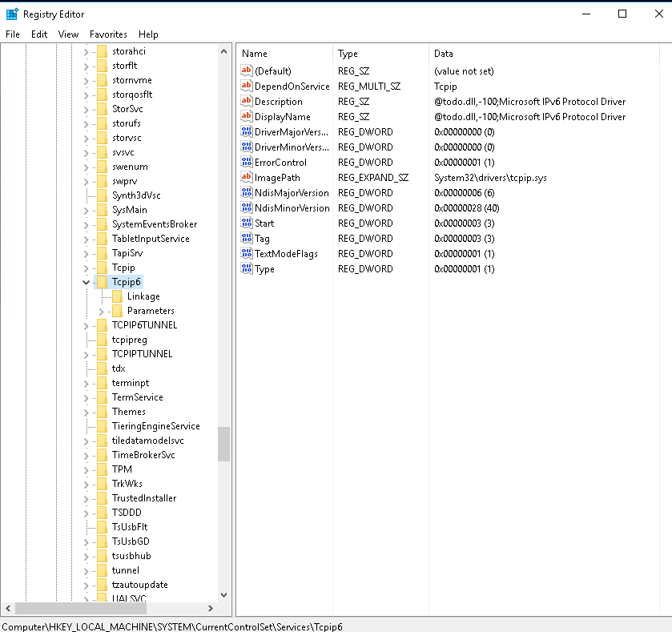Click the DWORD icon next to ErrorControl

(x=247, y=163)
